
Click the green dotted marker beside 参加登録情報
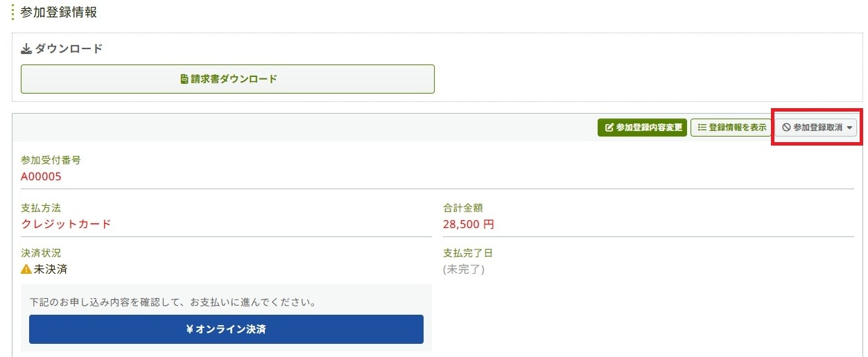pos(12,12)
